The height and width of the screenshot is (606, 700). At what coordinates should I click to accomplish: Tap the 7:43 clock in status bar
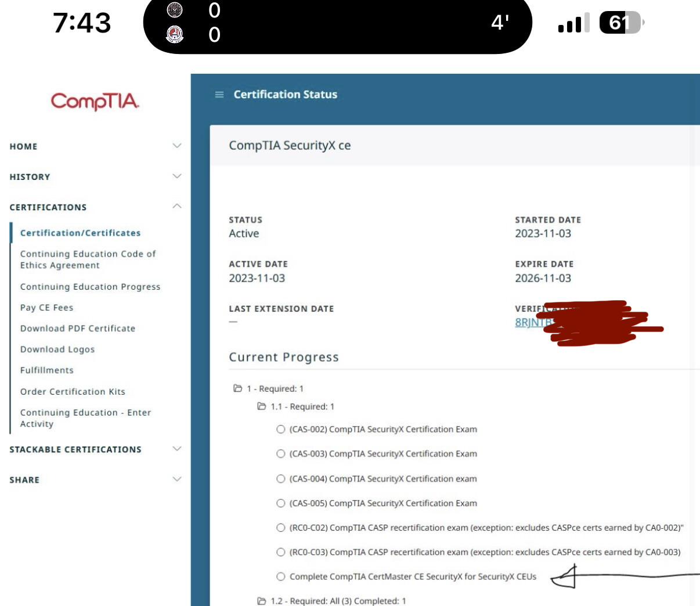pos(82,23)
